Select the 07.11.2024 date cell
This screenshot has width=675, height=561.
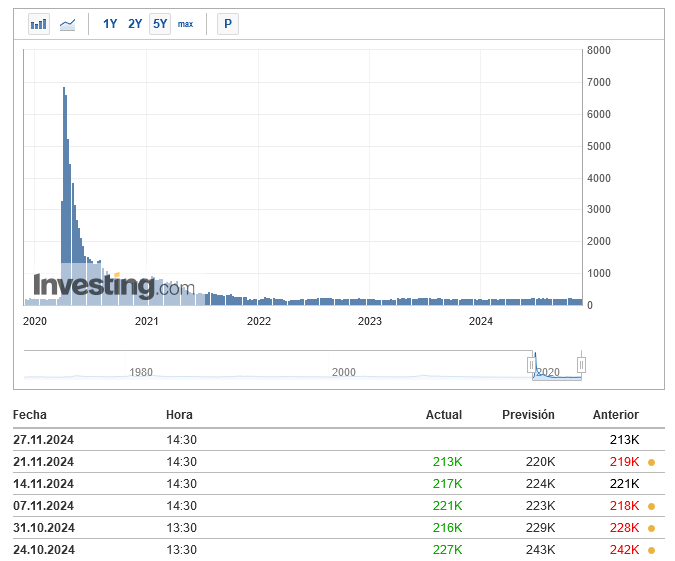click(x=43, y=505)
